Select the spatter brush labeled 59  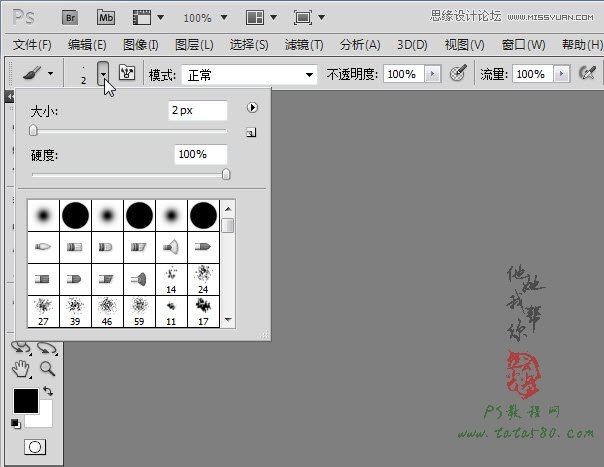[x=139, y=311]
